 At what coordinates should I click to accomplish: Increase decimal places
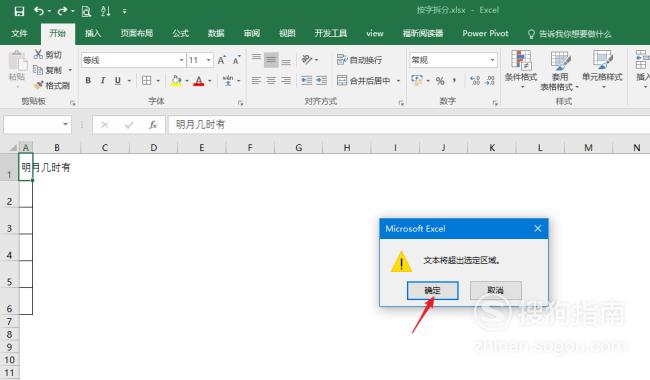point(475,80)
